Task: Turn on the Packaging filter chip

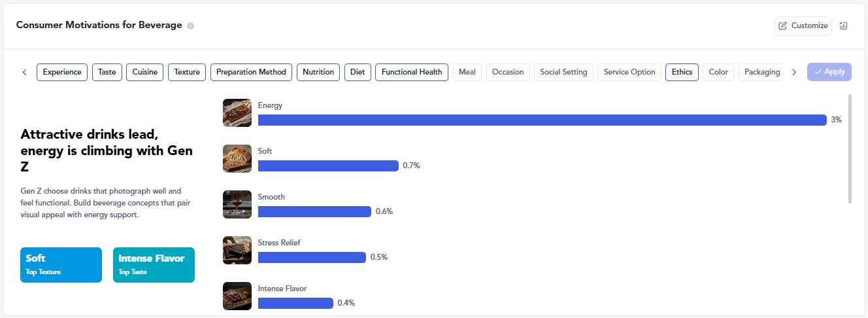Action: (761, 72)
